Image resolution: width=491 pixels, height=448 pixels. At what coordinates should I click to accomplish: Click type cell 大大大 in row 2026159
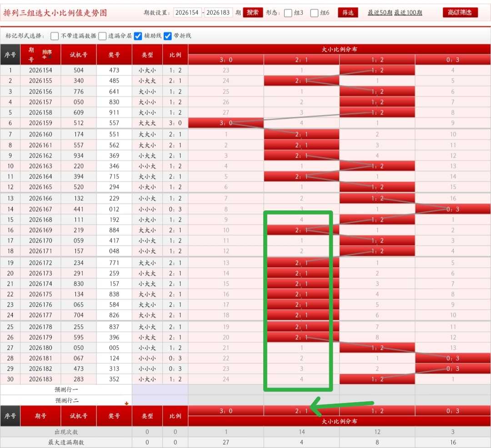(x=147, y=123)
